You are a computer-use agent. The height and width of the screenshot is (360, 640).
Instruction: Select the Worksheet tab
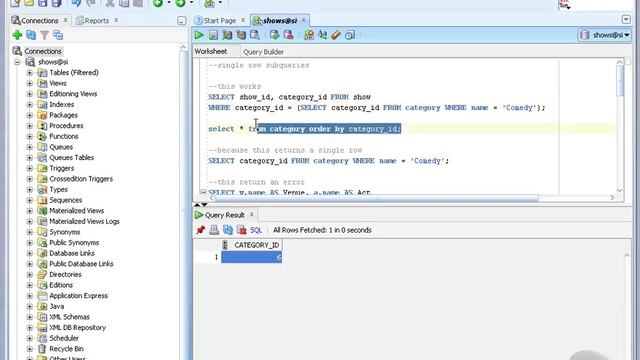pos(211,51)
